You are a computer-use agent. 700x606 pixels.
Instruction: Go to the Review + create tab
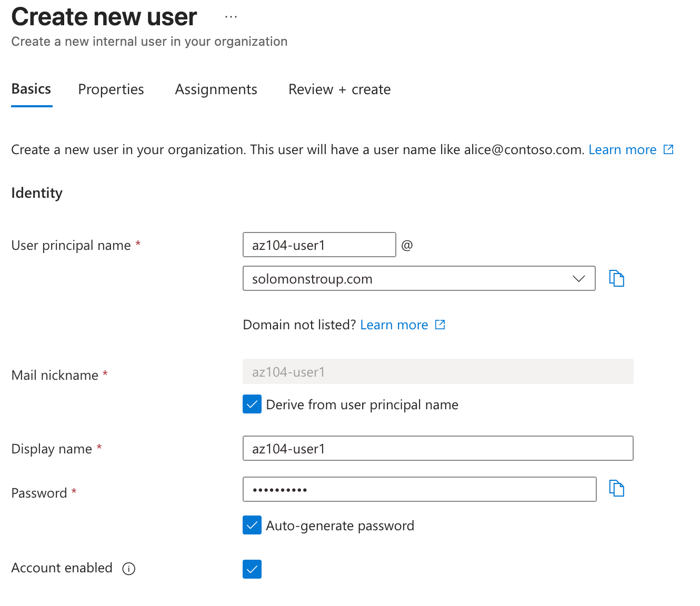point(339,89)
